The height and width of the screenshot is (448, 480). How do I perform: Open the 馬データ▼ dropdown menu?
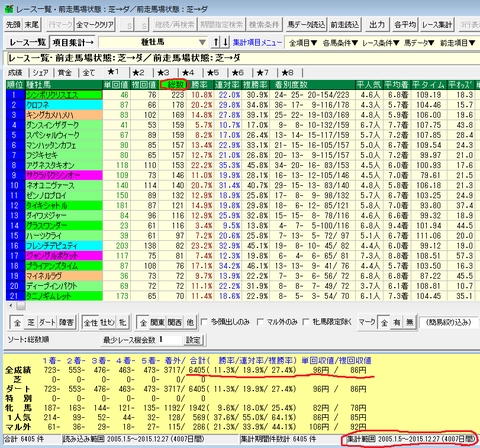coord(419,43)
